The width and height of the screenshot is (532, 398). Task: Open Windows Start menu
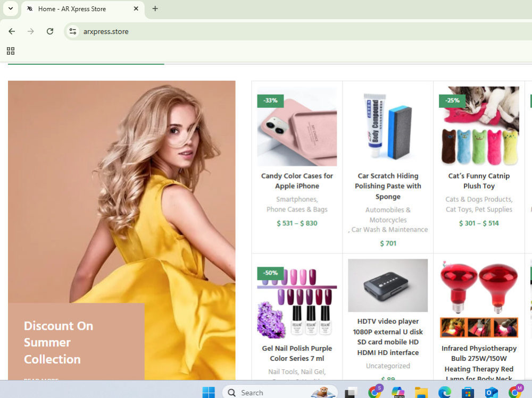[209, 392]
